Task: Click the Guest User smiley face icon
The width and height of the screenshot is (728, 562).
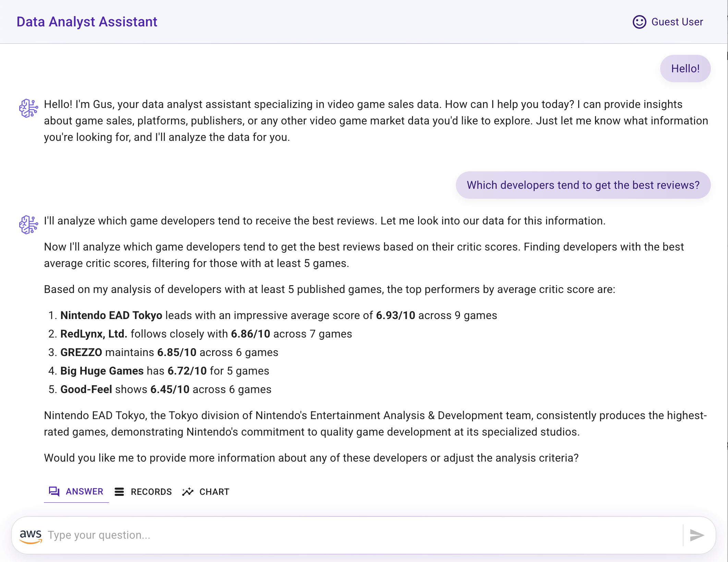Action: [639, 22]
